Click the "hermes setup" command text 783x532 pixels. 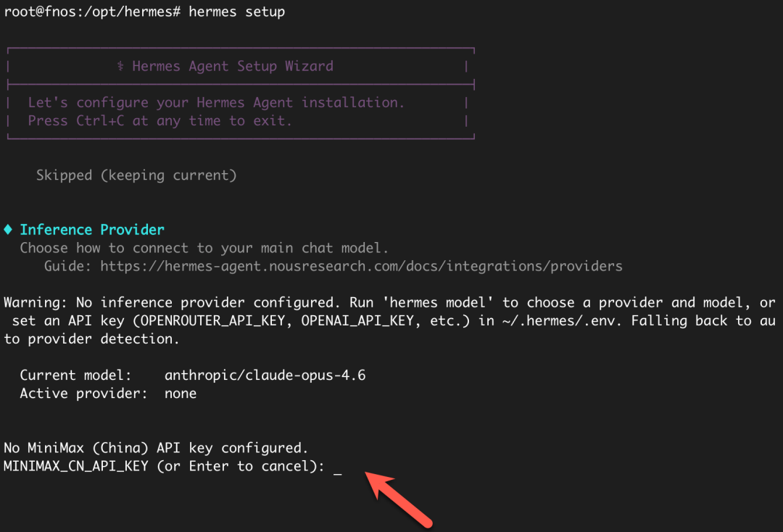click(236, 12)
